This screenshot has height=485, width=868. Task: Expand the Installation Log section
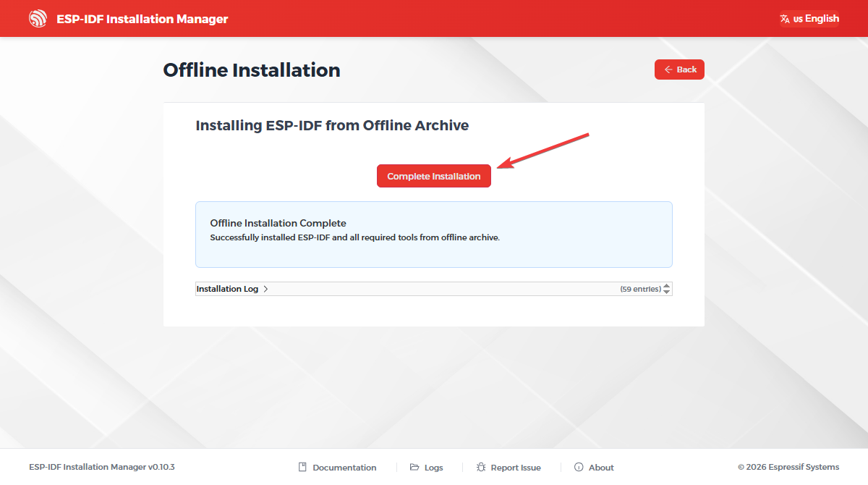(x=227, y=289)
